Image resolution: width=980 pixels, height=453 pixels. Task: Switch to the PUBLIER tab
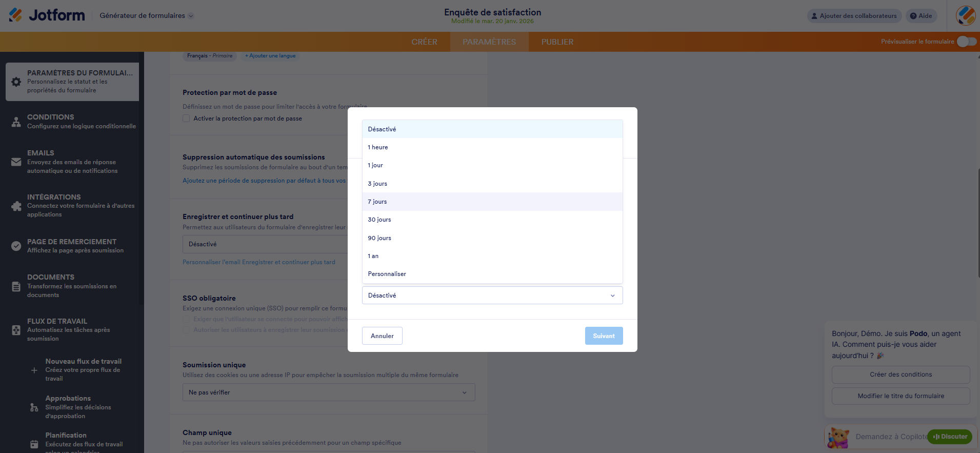pyautogui.click(x=557, y=42)
